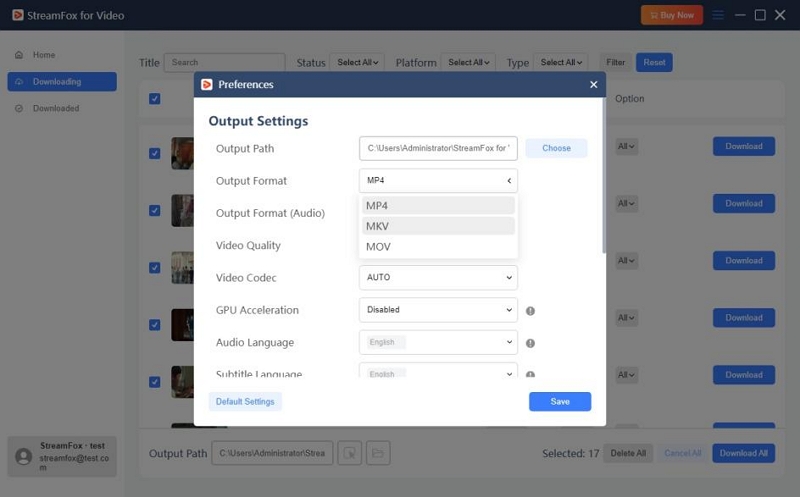
Task: Open the first row All option dropdown
Action: click(626, 146)
